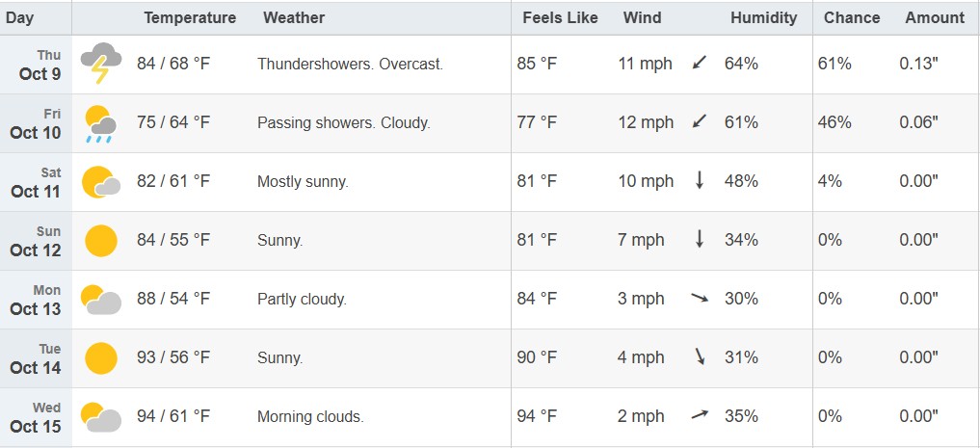
Task: Click the passing showers icon for Fri Oct 10
Action: pos(100,123)
